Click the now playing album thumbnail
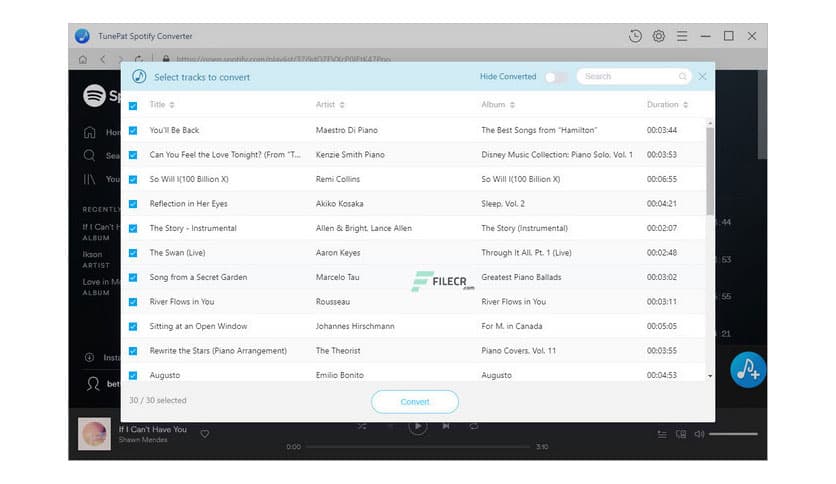The width and height of the screenshot is (836, 484). pyautogui.click(x=94, y=434)
